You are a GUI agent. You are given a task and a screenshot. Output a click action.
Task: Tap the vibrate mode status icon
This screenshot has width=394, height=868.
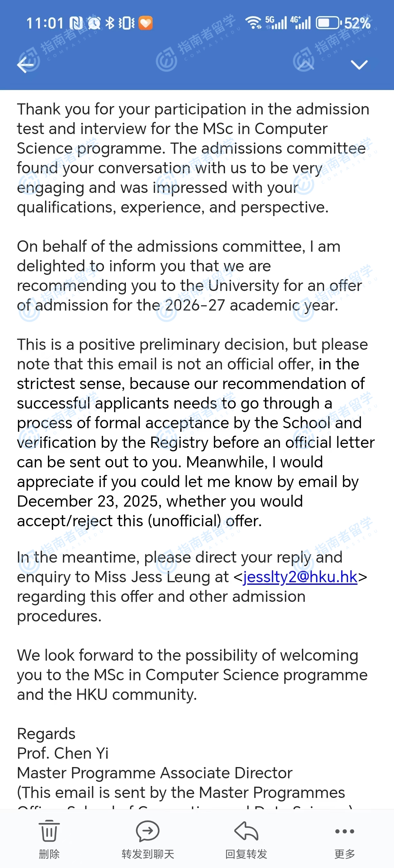127,23
